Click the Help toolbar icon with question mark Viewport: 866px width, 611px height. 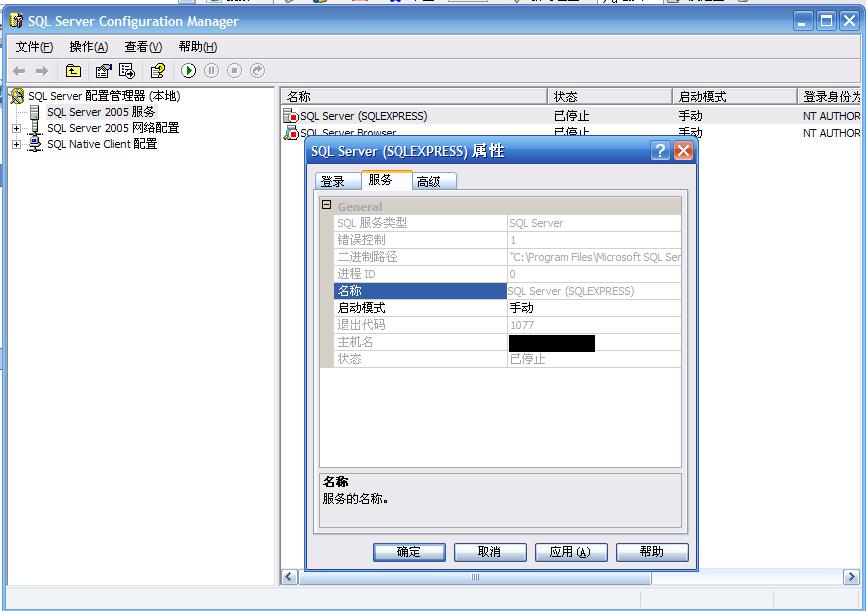tap(157, 71)
